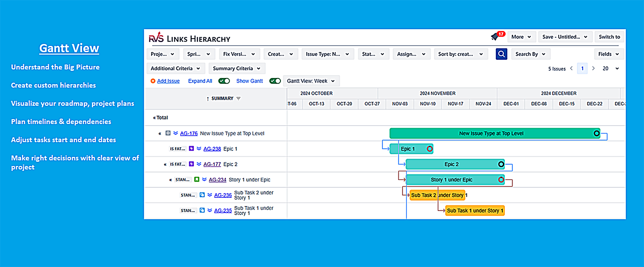Open the Sort by created dropdown
Viewport: 644px width, 267px height.
(x=461, y=54)
